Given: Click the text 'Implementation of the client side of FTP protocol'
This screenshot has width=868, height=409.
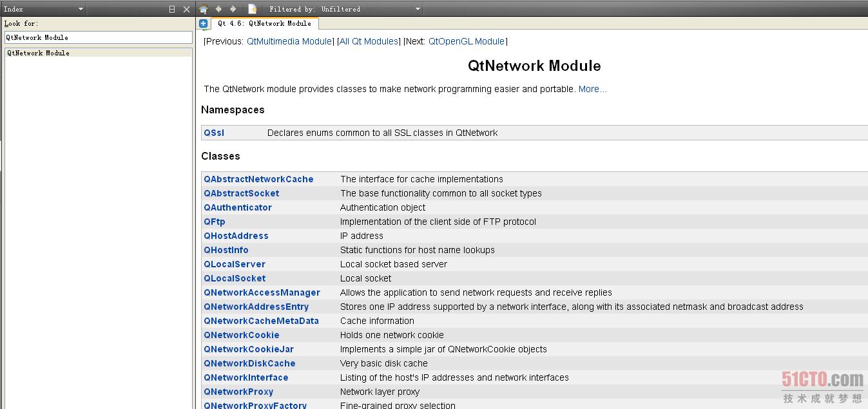Looking at the screenshot, I should (x=438, y=222).
